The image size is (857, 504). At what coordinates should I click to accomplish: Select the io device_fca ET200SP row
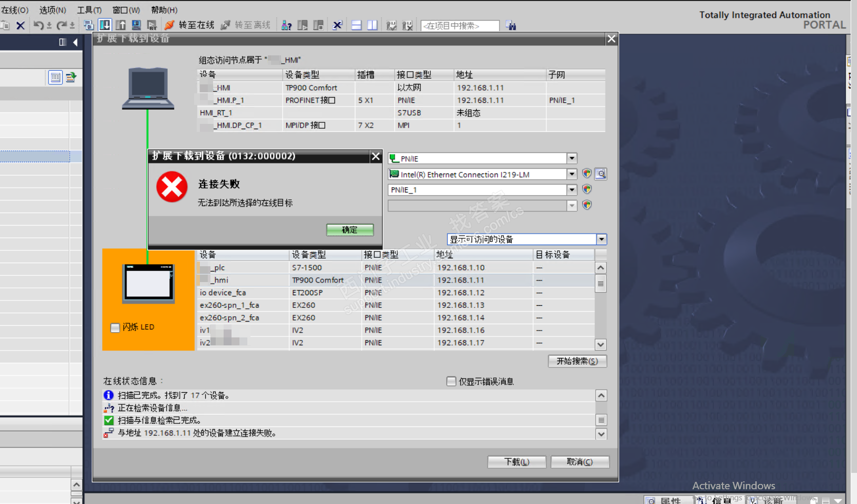(x=396, y=293)
